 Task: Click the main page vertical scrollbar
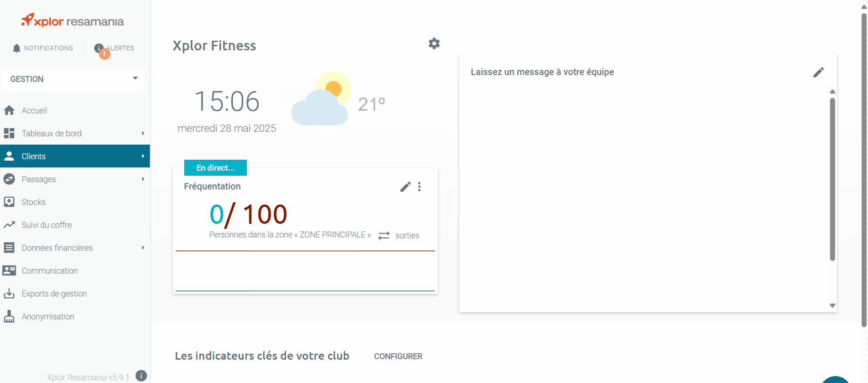tap(864, 170)
